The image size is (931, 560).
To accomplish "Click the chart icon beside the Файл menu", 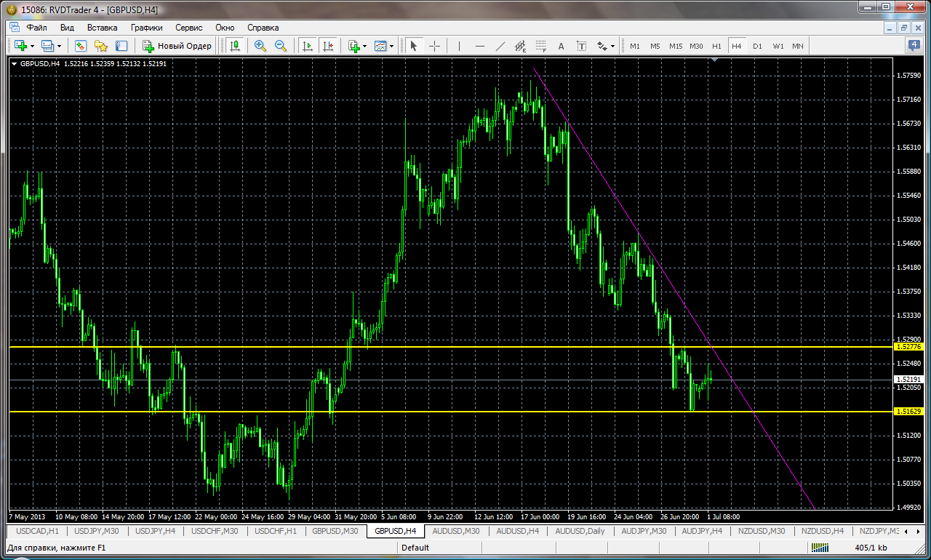I will (x=14, y=28).
